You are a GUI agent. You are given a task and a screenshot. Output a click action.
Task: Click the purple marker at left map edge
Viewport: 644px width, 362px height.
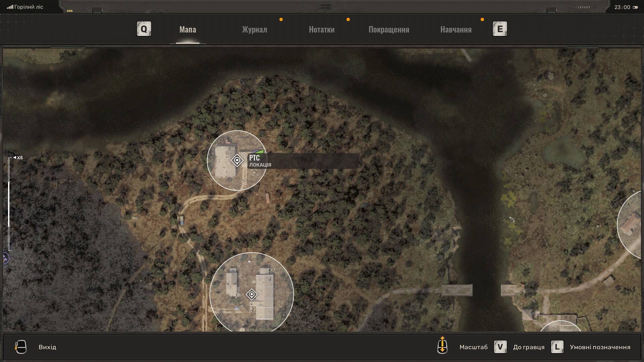(x=5, y=258)
